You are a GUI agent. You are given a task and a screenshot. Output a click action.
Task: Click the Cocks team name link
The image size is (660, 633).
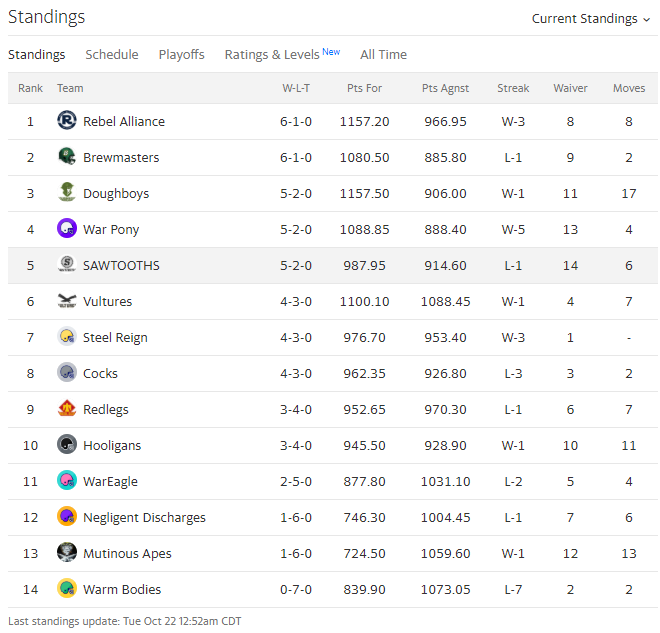click(100, 373)
